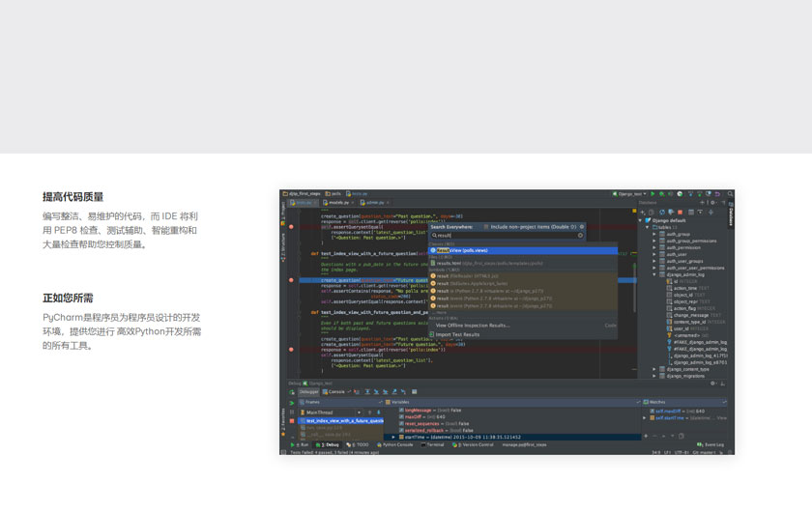This screenshot has width=812, height=512.
Task: Select ResultsView (polls.views) search result
Action: click(x=523, y=250)
